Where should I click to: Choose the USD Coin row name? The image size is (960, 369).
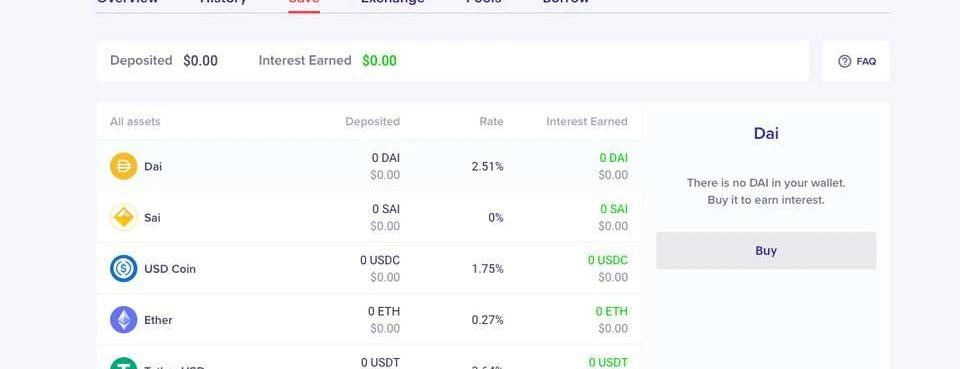[170, 269]
